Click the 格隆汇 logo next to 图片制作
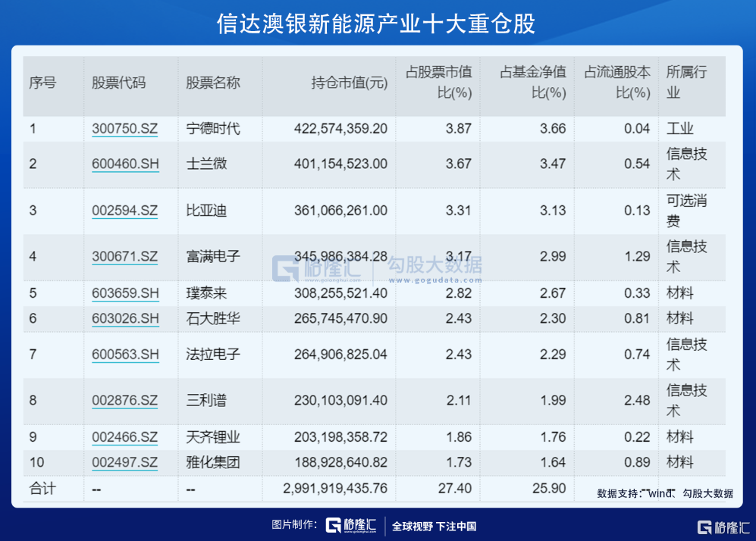The height and width of the screenshot is (541, 756). pos(351,525)
